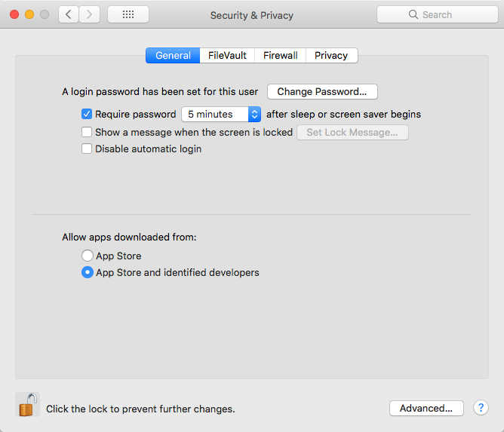The height and width of the screenshot is (432, 504).
Task: Click the magnifying glass search icon
Action: pos(413,14)
